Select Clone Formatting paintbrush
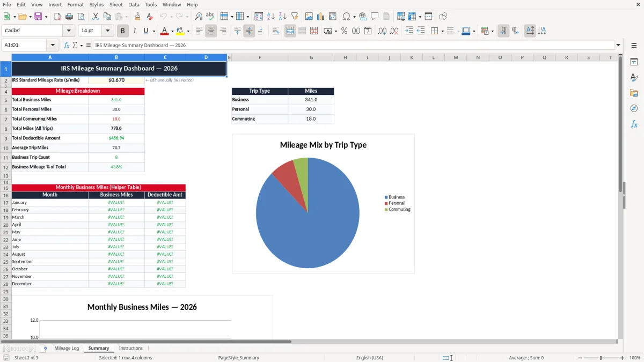Image resolution: width=644 pixels, height=362 pixels. tap(138, 17)
